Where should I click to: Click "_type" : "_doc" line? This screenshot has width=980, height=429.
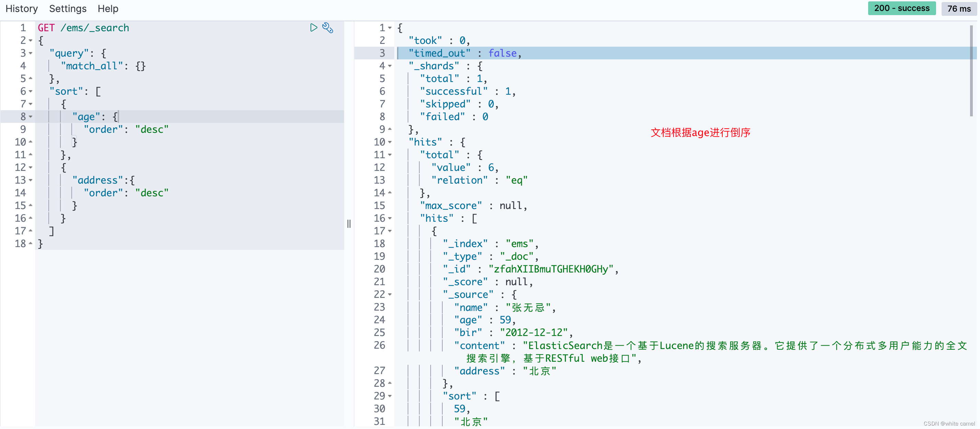pos(491,257)
